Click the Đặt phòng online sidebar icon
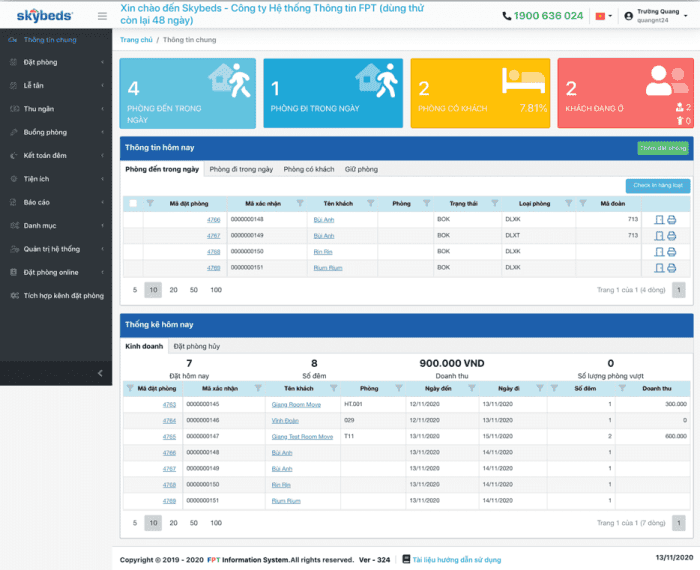Viewport: 700px width, 570px height. [x=14, y=272]
